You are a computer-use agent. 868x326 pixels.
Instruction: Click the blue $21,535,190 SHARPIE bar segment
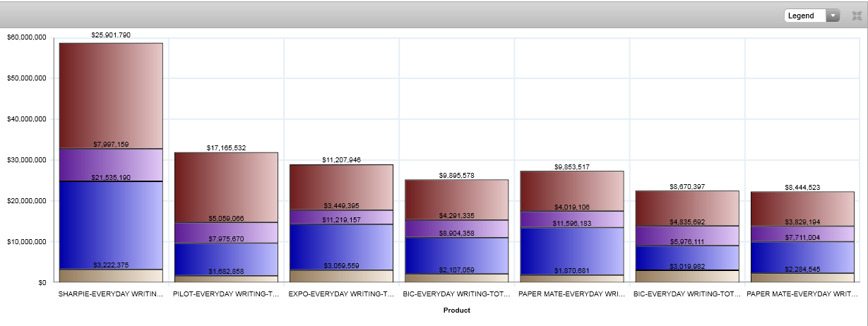tap(111, 226)
